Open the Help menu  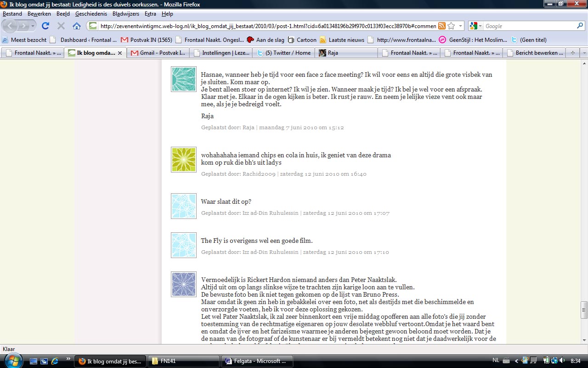click(x=167, y=14)
